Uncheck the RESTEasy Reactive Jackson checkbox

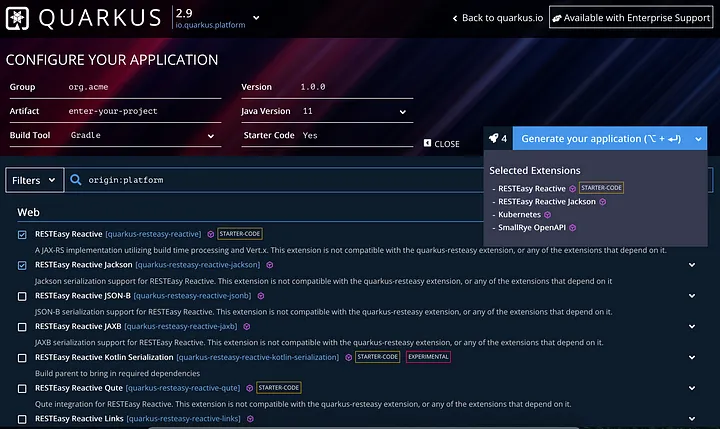(22, 265)
